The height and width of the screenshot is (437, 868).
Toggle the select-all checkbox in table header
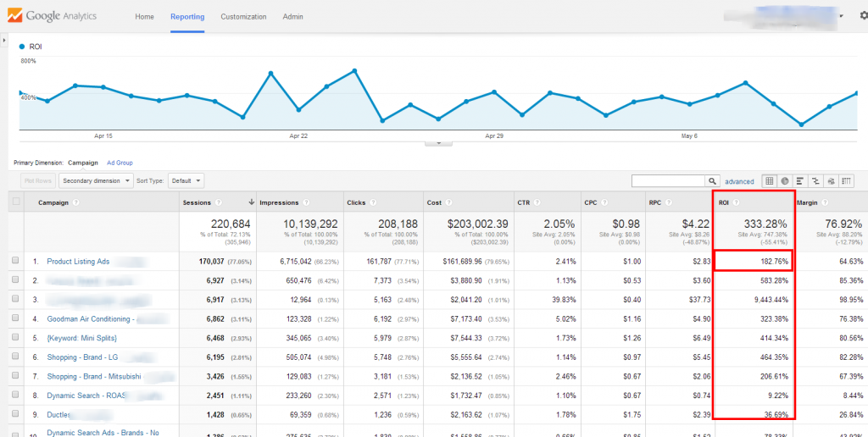[x=15, y=202]
